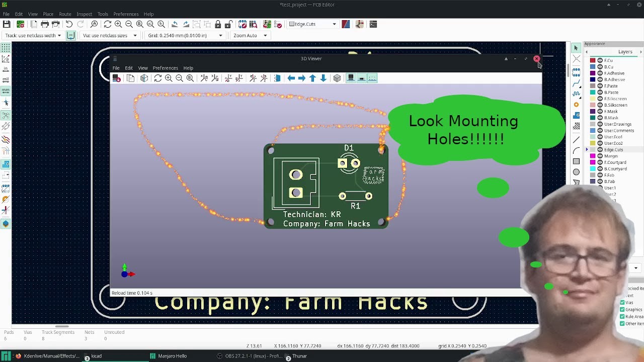Reload board in 3D Viewer
The height and width of the screenshot is (362, 644).
click(116, 78)
